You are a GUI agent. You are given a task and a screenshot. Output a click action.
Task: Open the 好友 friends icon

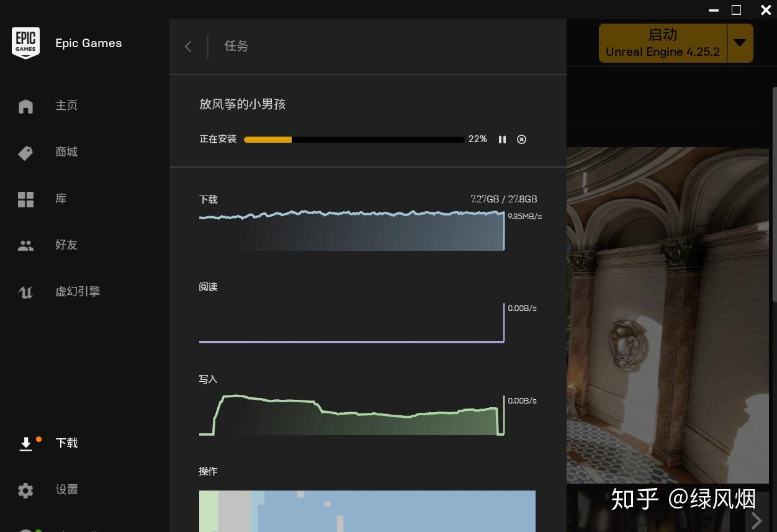(25, 245)
